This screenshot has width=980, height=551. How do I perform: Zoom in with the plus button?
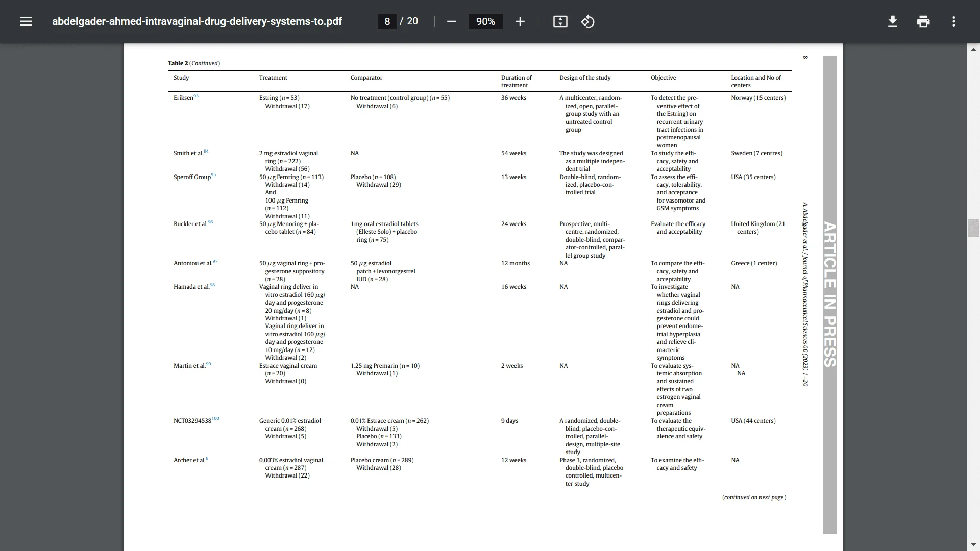(520, 21)
